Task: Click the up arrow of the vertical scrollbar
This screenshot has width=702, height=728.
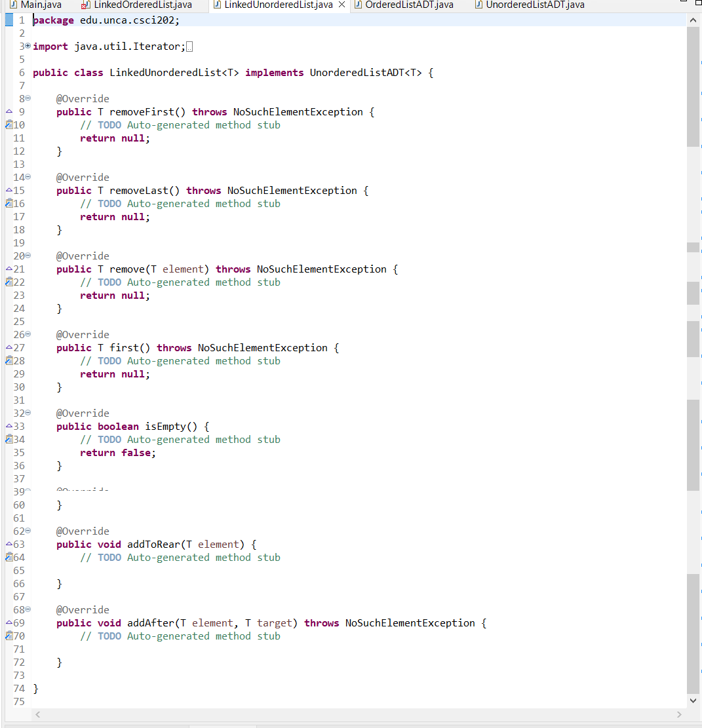Action: coord(693,20)
